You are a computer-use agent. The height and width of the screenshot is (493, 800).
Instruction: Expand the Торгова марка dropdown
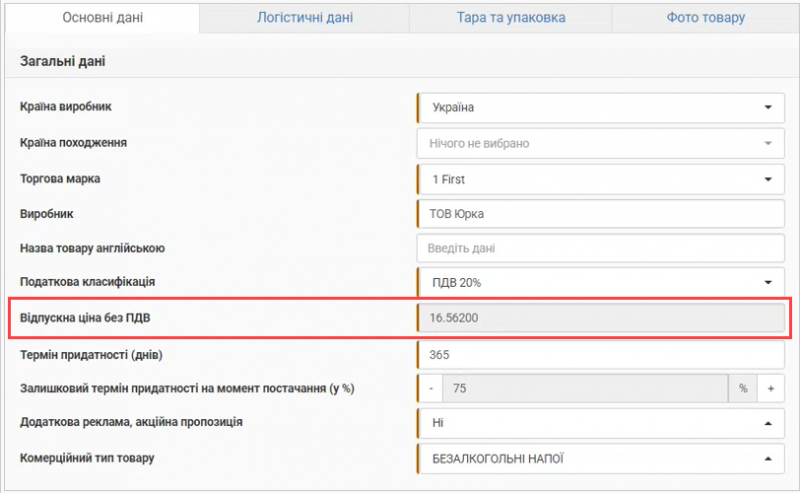600,179
